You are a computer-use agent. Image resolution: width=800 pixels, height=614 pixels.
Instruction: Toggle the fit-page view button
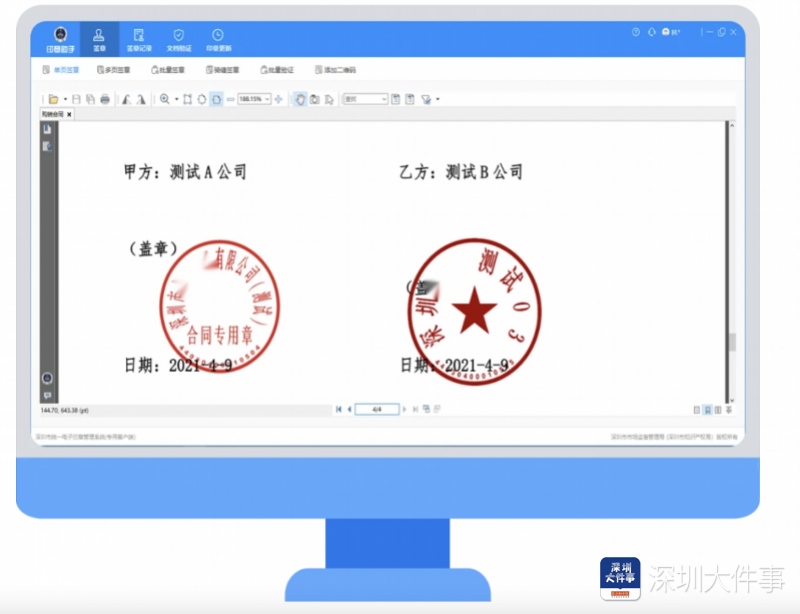point(216,99)
